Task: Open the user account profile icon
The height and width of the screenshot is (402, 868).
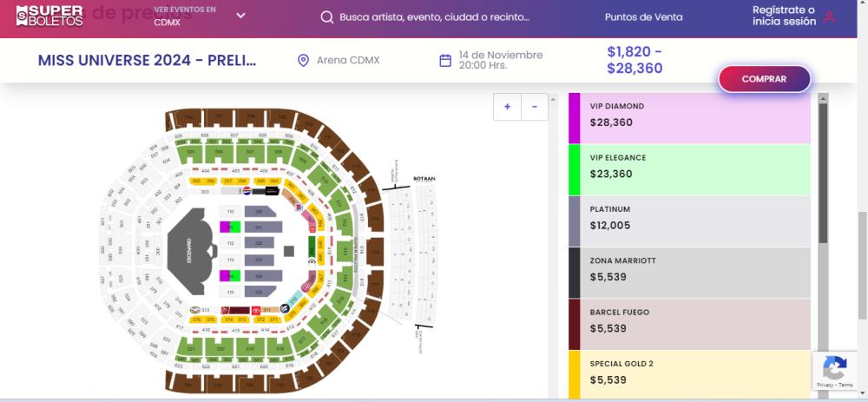Action: (x=829, y=16)
